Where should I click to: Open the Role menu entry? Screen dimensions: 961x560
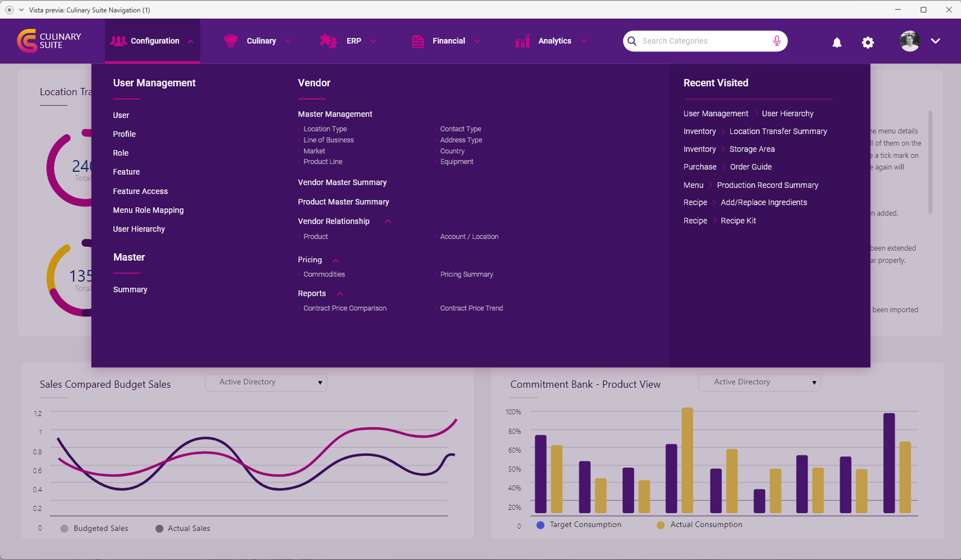tap(121, 153)
